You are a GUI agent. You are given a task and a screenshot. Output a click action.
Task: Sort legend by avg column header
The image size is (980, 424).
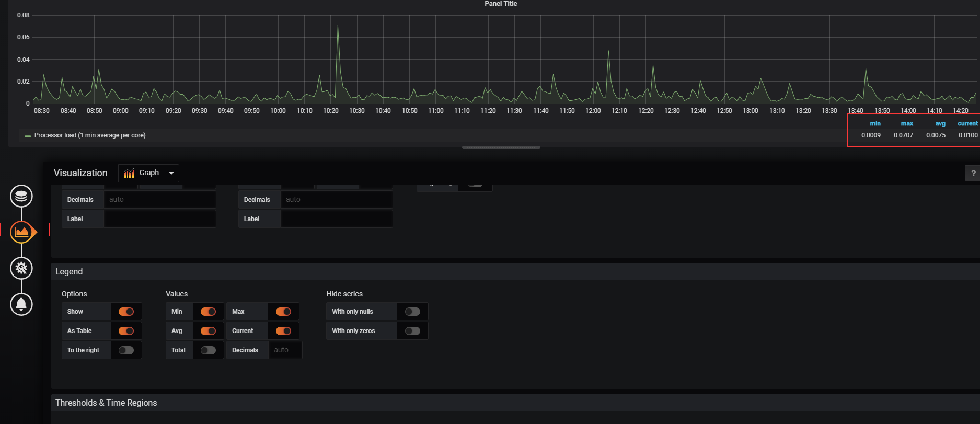pyautogui.click(x=940, y=124)
